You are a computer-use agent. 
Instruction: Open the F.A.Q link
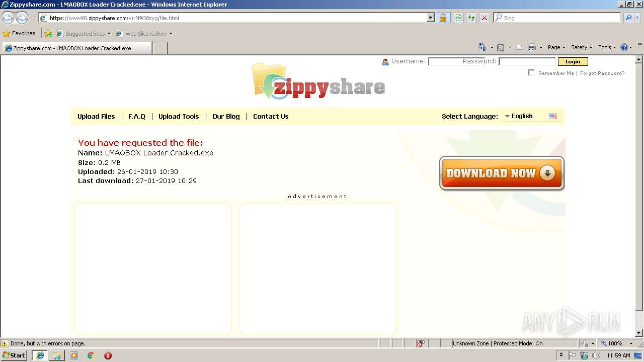pyautogui.click(x=137, y=116)
